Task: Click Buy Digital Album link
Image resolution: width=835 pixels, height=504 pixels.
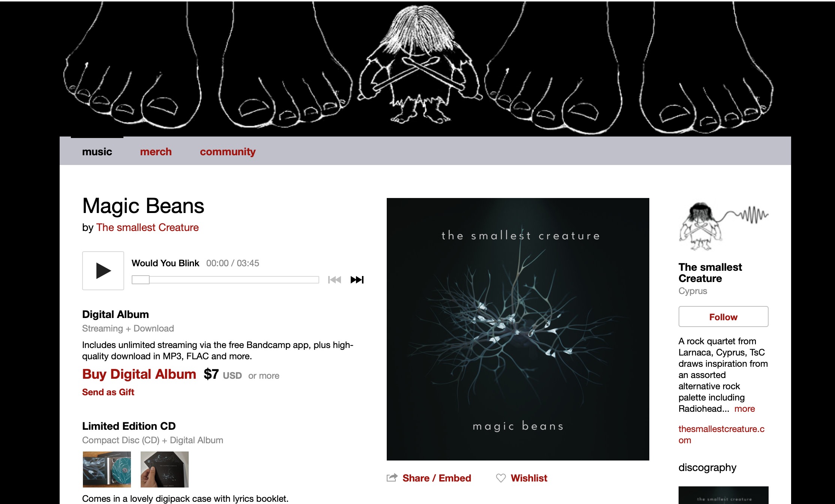Action: click(139, 374)
